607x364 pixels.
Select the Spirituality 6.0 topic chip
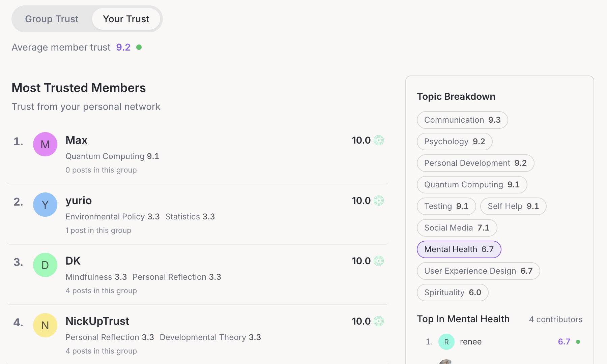point(453,293)
